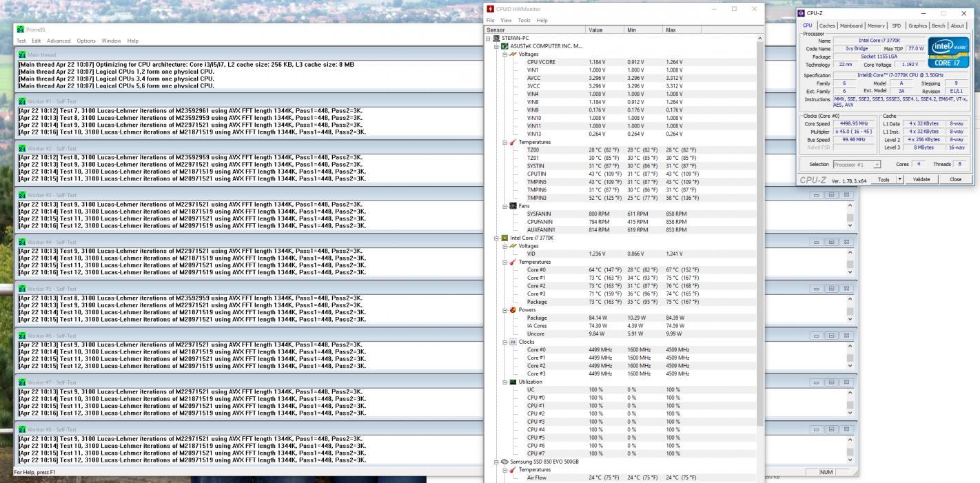Click the Sensor column header
The width and height of the screenshot is (980, 483).
tap(535, 30)
